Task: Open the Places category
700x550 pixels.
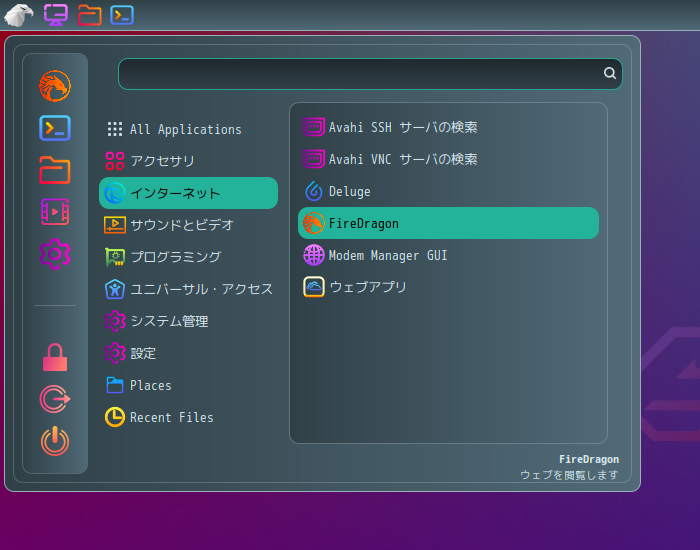Action: pos(188,385)
